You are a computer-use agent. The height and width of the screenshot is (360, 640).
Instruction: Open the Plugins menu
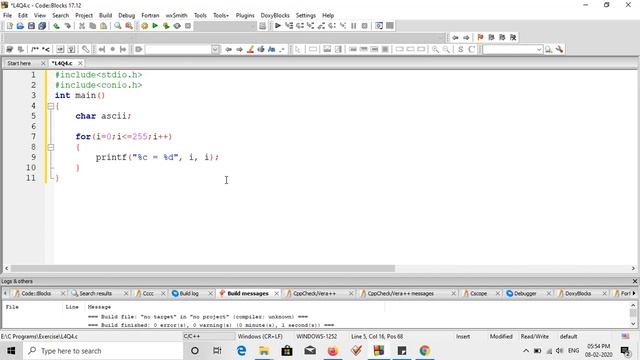click(x=245, y=15)
